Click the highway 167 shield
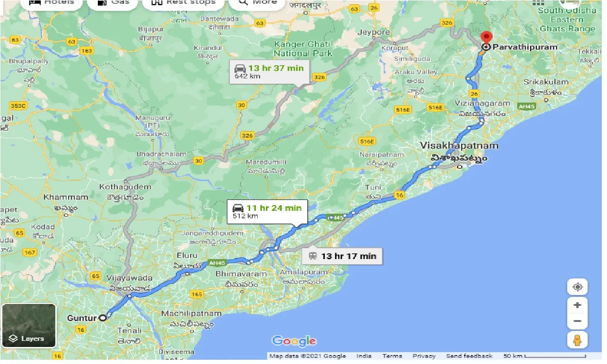 (29, 252)
